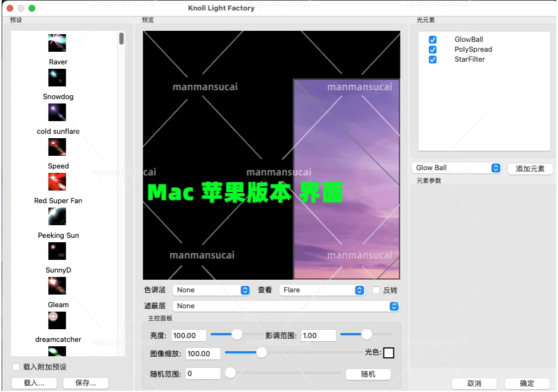Image resolution: width=558 pixels, height=392 pixels.
Task: Open the 色调层 None dropdown
Action: (x=211, y=290)
